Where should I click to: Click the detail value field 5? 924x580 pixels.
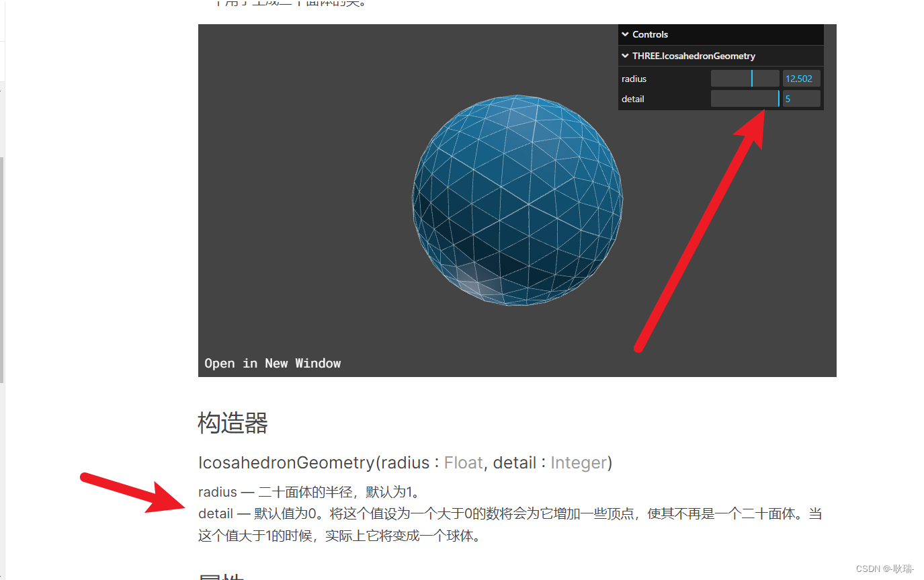click(x=801, y=99)
